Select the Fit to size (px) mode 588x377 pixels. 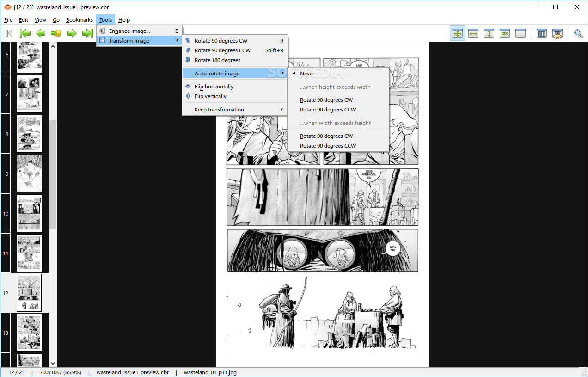[x=505, y=33]
